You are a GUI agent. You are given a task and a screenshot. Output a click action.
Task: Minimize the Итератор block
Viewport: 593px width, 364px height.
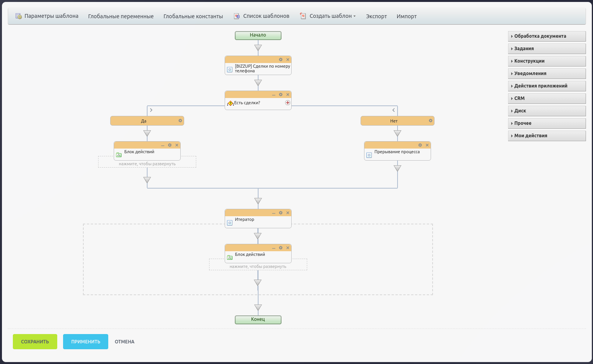[274, 213]
